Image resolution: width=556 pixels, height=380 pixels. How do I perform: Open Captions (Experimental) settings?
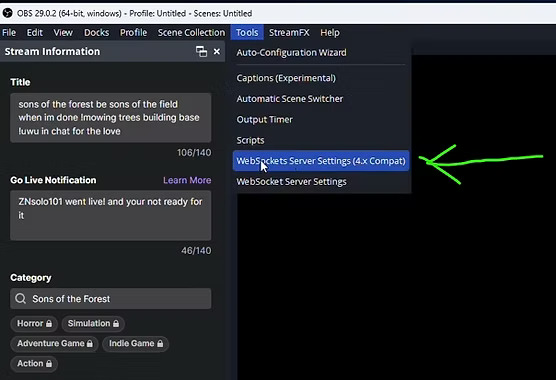point(321,78)
